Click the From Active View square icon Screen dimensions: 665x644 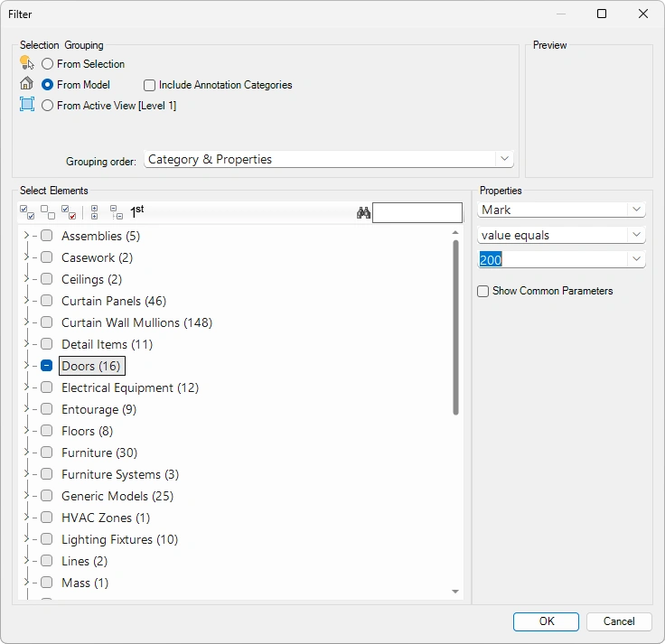(27, 104)
